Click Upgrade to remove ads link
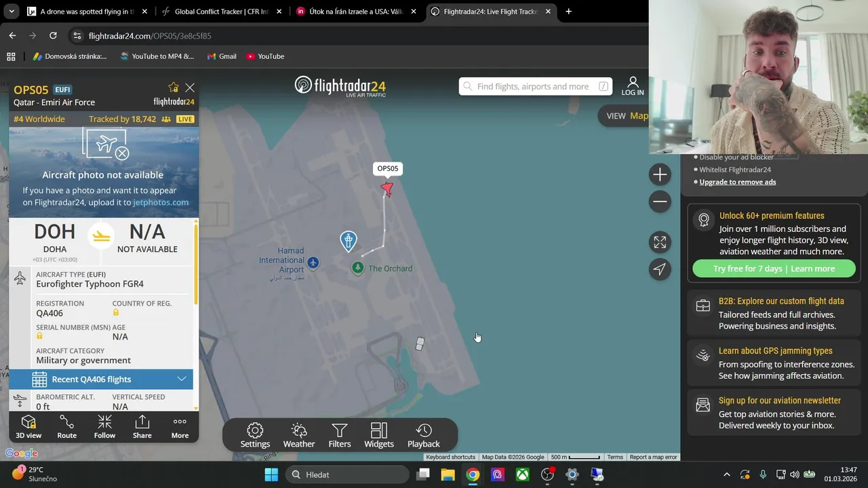The width and height of the screenshot is (868, 488). click(x=738, y=182)
